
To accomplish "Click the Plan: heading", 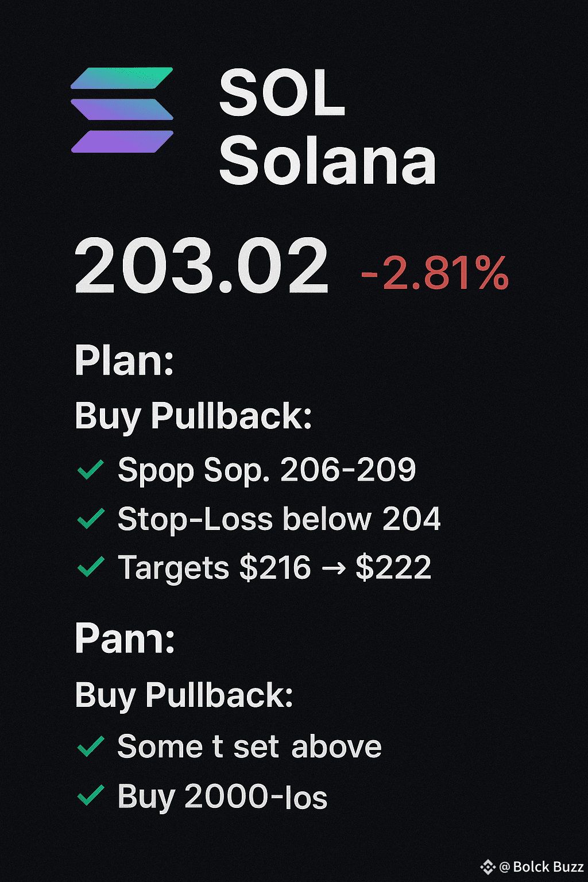I will 124,361.
